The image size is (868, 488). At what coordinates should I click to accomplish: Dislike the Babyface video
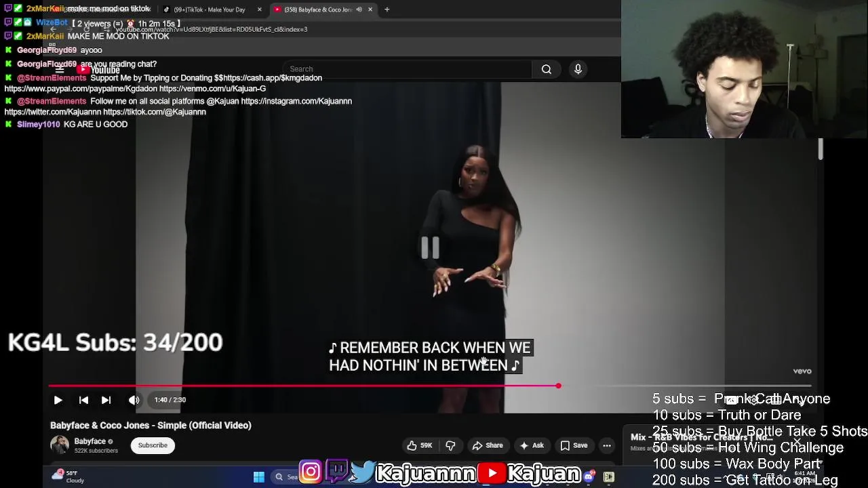pyautogui.click(x=450, y=445)
